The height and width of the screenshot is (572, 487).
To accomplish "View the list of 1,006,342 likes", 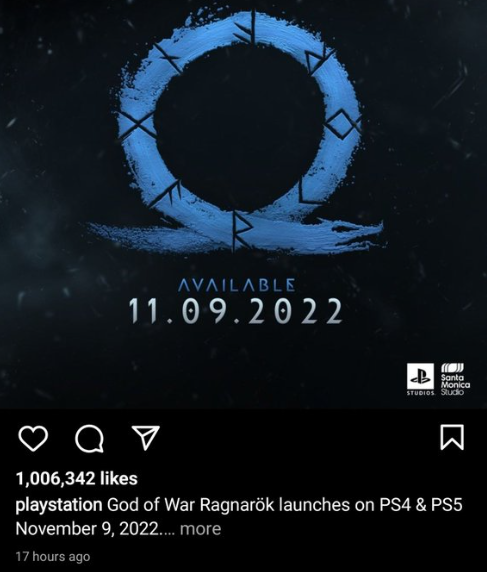I will [x=77, y=478].
